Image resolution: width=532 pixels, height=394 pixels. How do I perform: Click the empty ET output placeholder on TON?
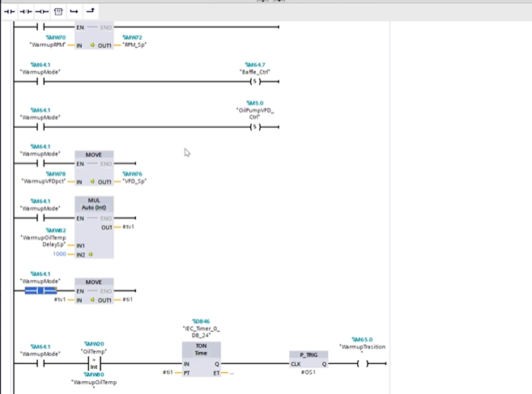pos(232,373)
